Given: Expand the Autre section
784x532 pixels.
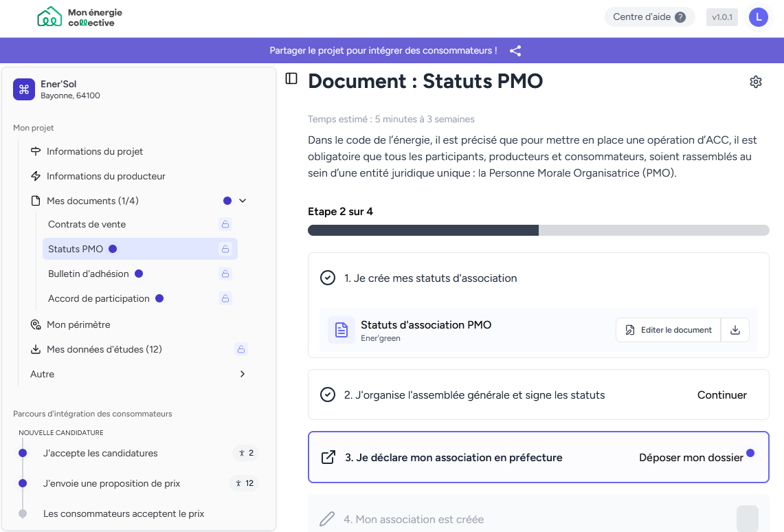Looking at the screenshot, I should tap(242, 374).
